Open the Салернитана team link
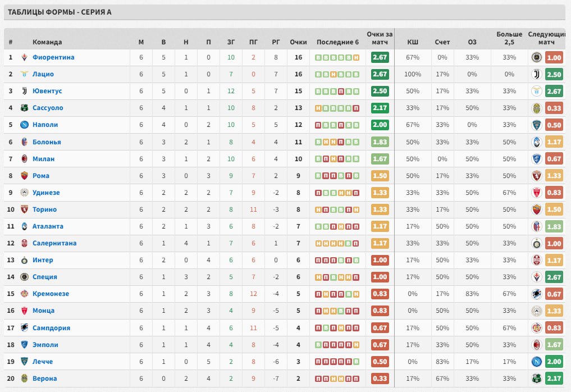 click(x=54, y=243)
